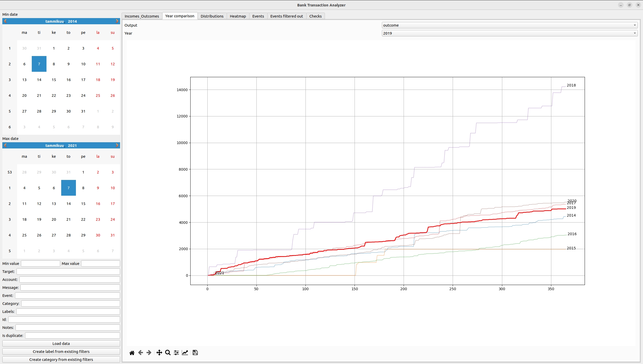Select the Pan axes tool
This screenshot has height=364, width=643.
pos(159,353)
